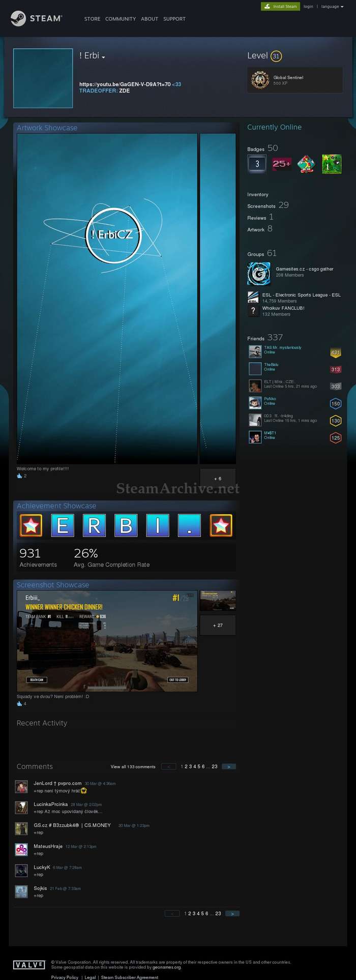The height and width of the screenshot is (980, 356).
Task: Open the login link
Action: [x=308, y=7]
